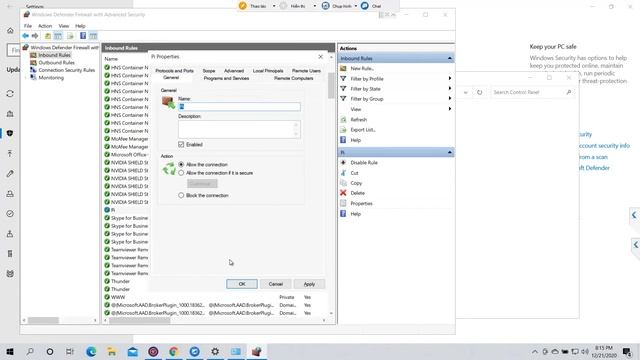Click the Filter by Profile funnel icon
Image resolution: width=640 pixels, height=360 pixels.
coord(343,78)
